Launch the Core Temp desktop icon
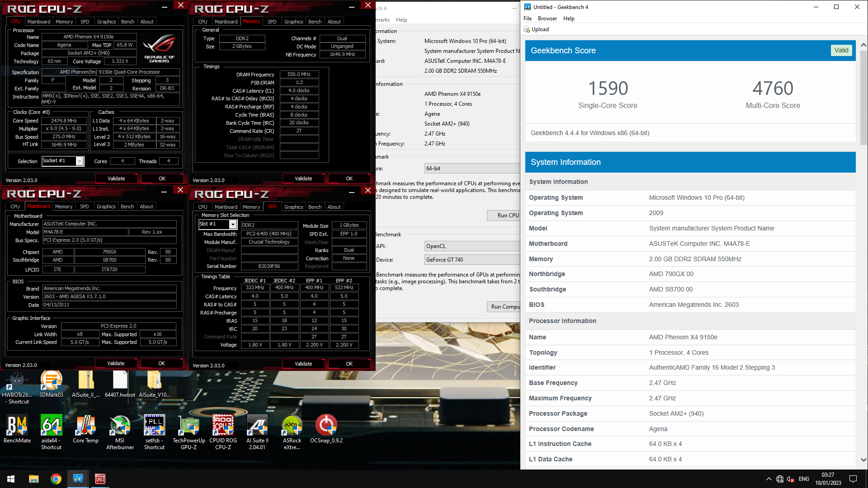 [x=86, y=429]
